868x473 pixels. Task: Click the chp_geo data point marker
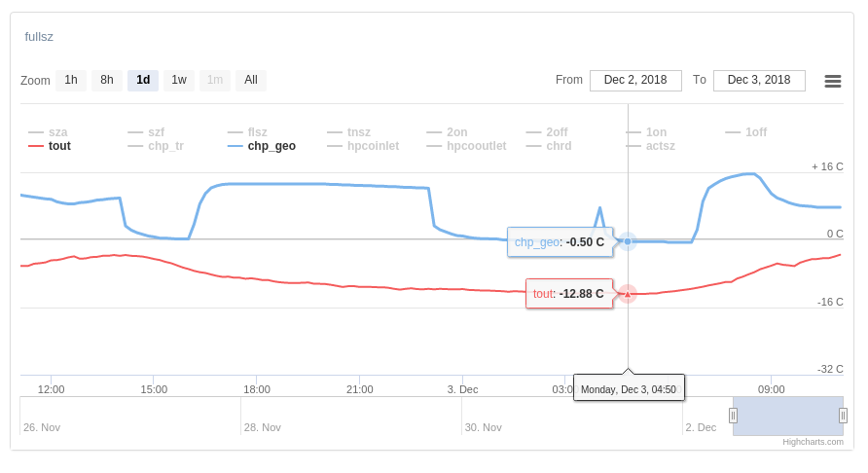tap(628, 241)
